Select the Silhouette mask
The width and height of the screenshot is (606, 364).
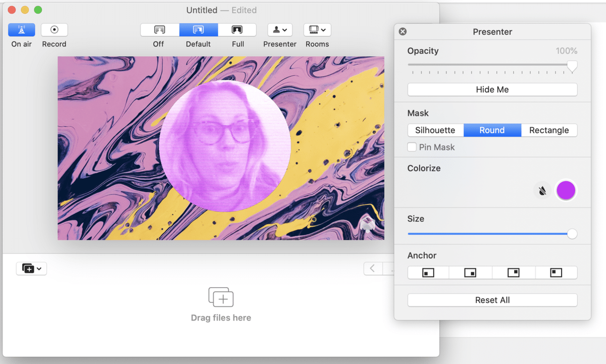(435, 130)
